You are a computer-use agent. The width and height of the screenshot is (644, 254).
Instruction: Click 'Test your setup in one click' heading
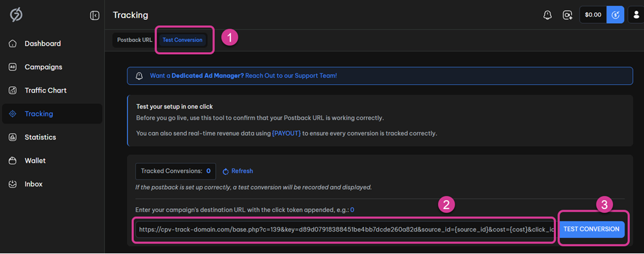(175, 107)
